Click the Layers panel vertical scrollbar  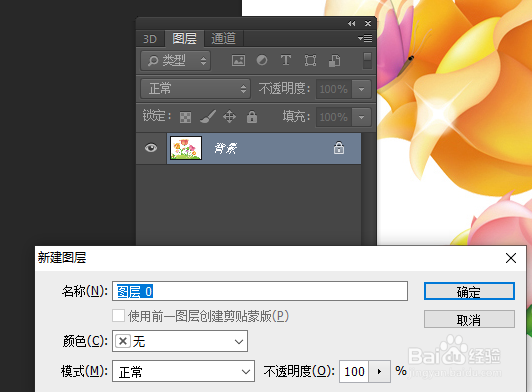coord(368,189)
